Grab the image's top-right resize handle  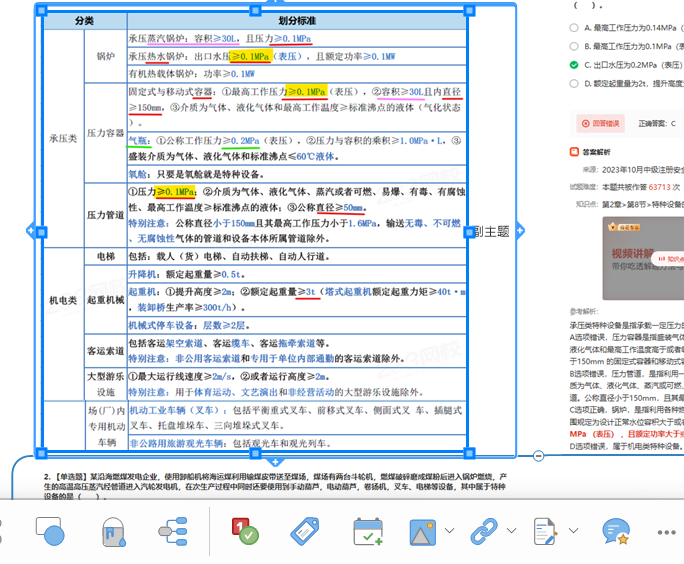469,10
